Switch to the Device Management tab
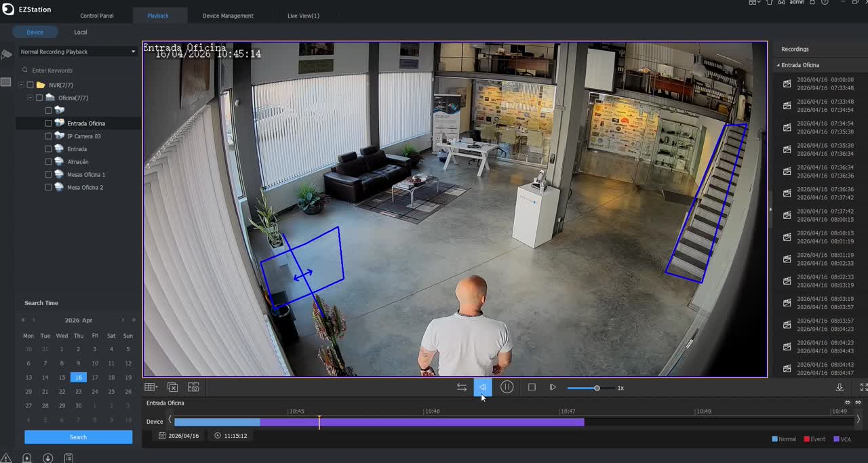This screenshot has width=868, height=463. [228, 16]
